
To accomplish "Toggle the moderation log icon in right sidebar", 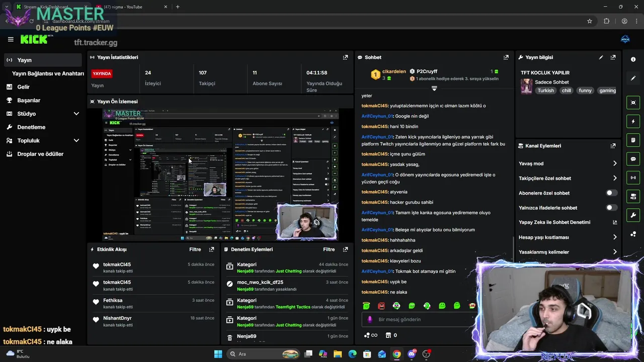I will [x=633, y=140].
